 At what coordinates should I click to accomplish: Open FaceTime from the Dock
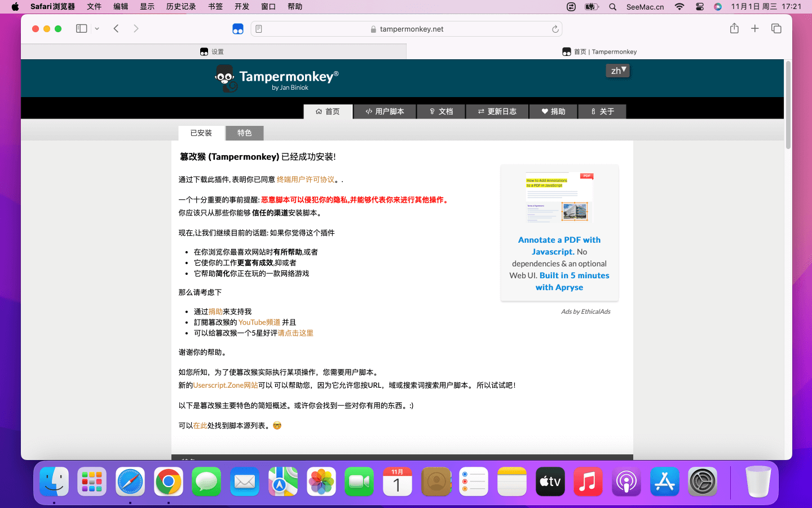pos(359,481)
